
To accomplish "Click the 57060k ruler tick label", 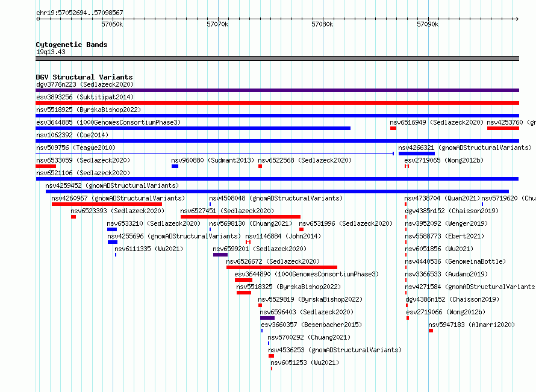I will point(112,24).
